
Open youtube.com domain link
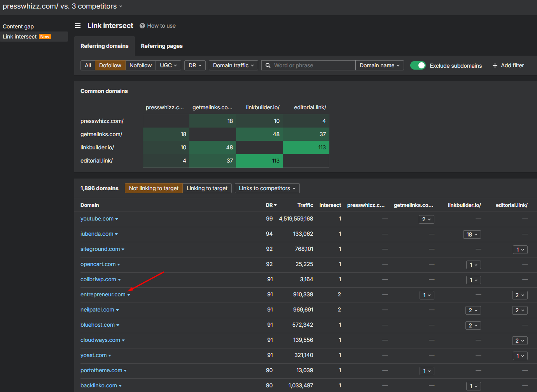pos(97,219)
